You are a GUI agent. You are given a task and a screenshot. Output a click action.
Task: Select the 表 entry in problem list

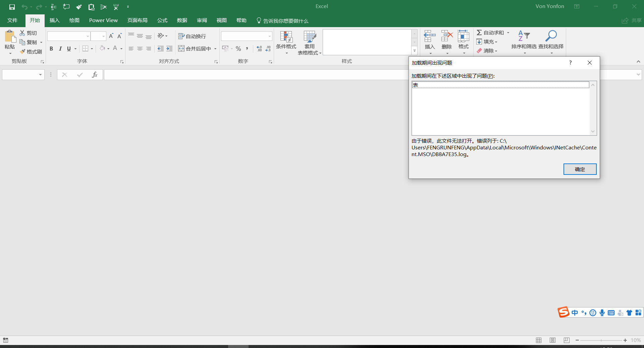[500, 85]
